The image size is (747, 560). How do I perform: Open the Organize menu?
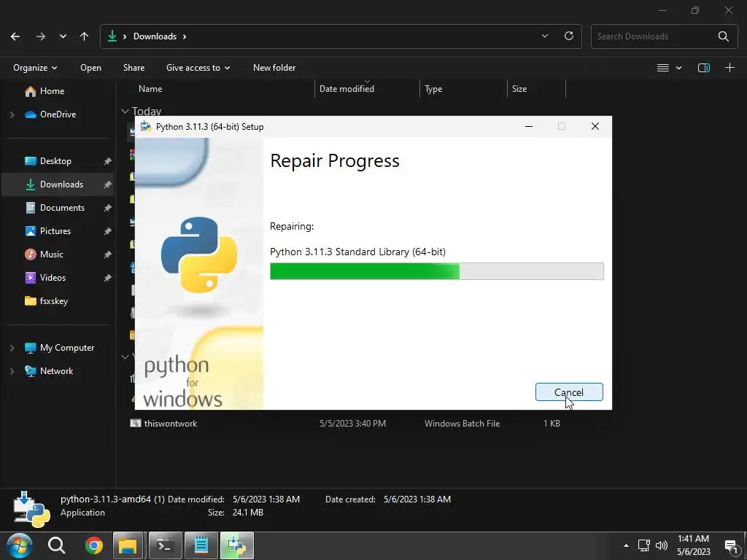tap(35, 68)
